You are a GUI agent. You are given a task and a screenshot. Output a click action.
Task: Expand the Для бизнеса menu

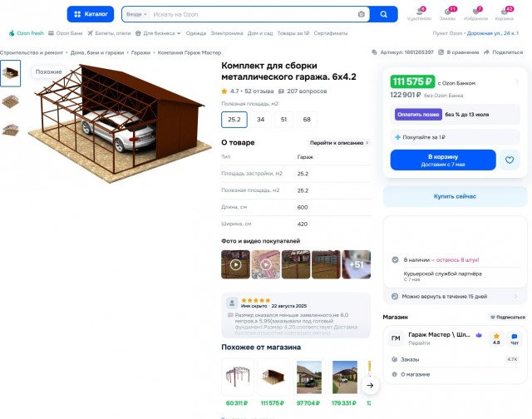coord(158,33)
